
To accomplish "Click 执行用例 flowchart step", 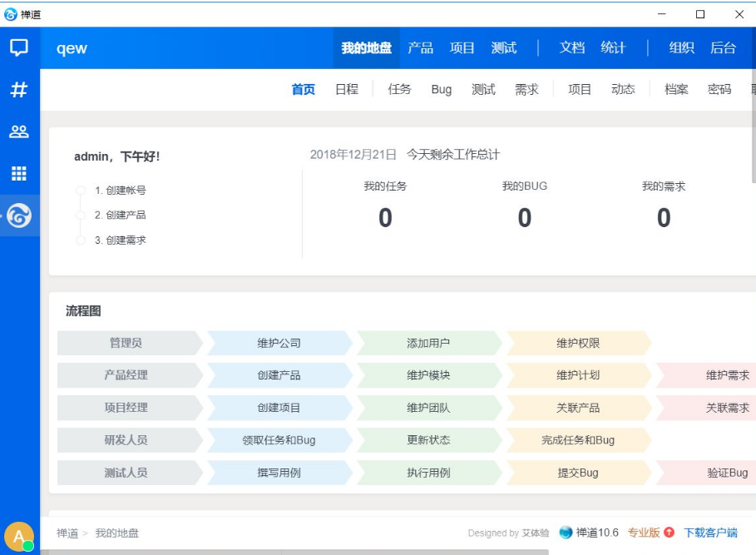I will pos(428,473).
